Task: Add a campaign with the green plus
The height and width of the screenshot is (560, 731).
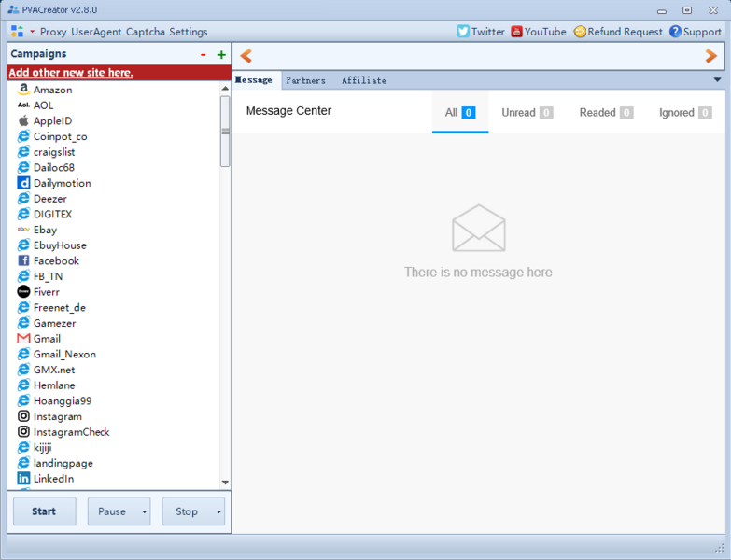Action: tap(221, 55)
